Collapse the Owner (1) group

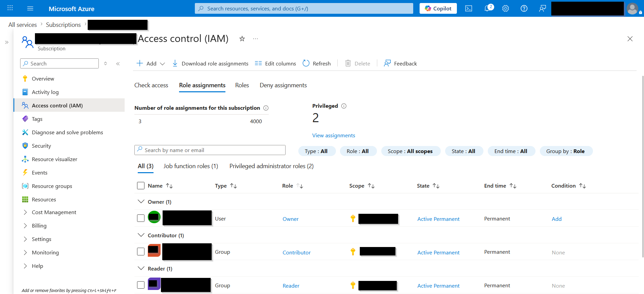pyautogui.click(x=141, y=201)
